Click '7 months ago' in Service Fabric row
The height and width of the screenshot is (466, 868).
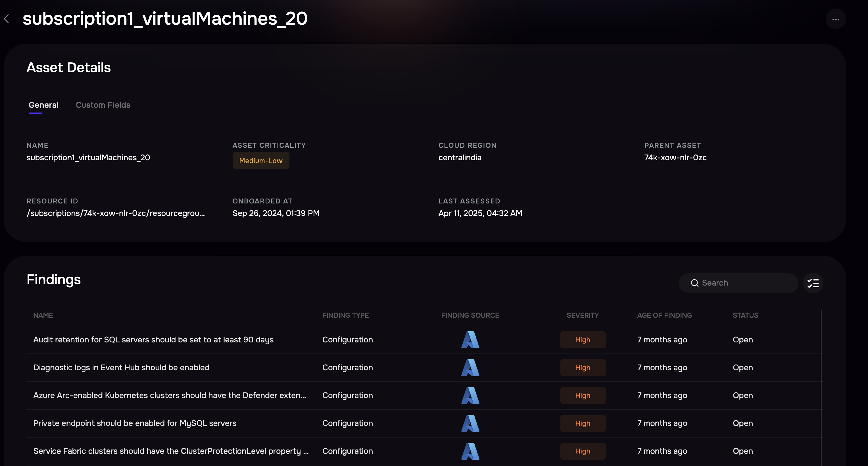tap(662, 451)
